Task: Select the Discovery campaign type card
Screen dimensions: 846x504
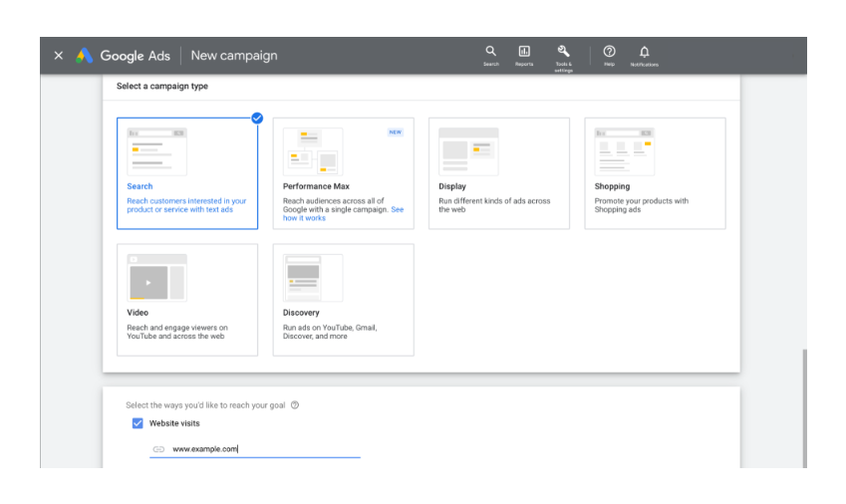Action: click(x=343, y=300)
